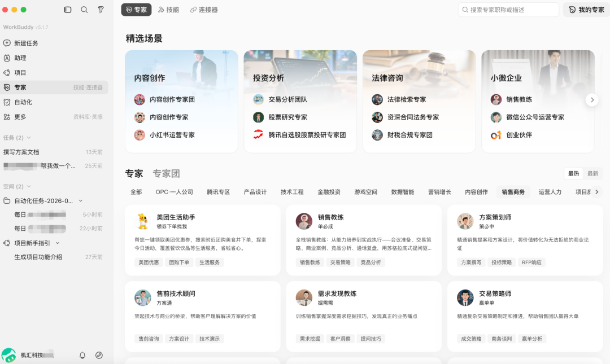Click the 交易分析团队 icon

coord(258,99)
